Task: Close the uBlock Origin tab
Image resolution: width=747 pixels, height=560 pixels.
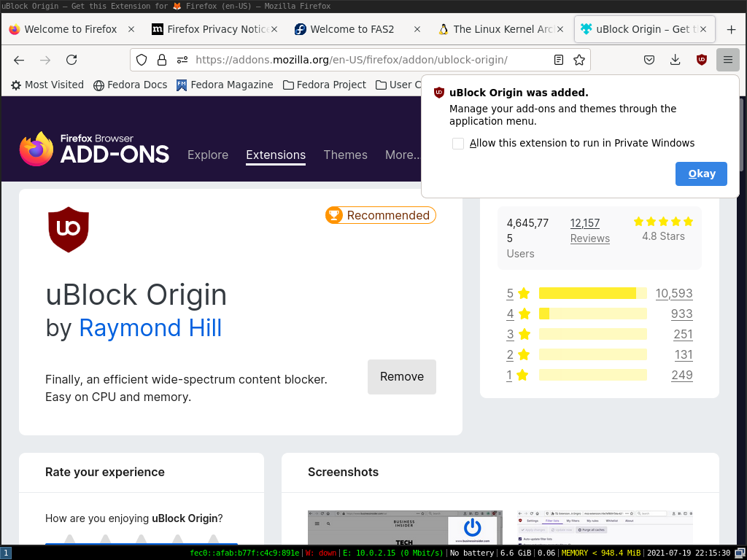Action: tap(703, 29)
